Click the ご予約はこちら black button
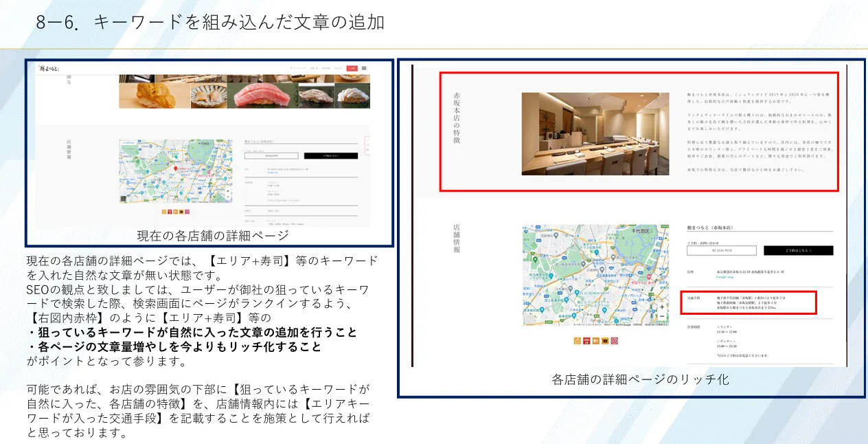The image size is (868, 444). click(x=798, y=251)
